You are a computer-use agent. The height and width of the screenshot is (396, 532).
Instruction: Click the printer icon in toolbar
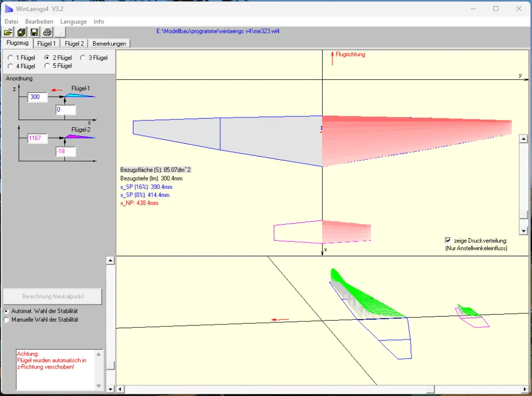(x=47, y=32)
